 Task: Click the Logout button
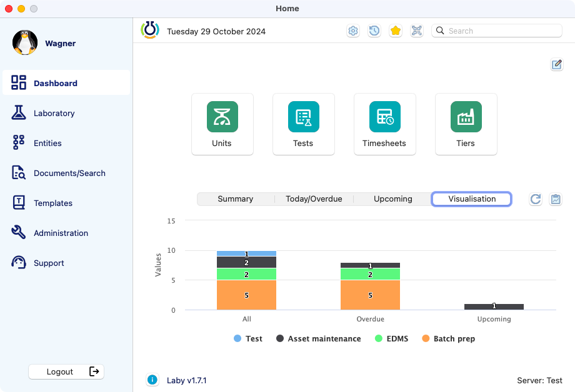[66, 371]
